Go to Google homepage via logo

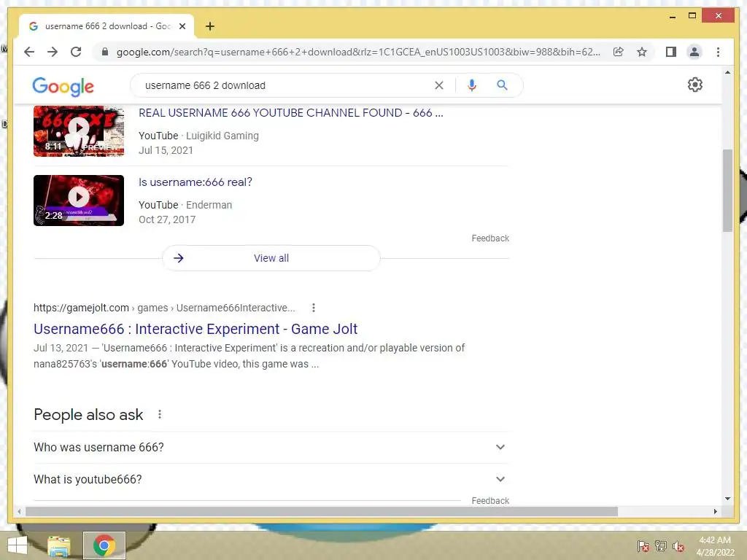coord(63,86)
